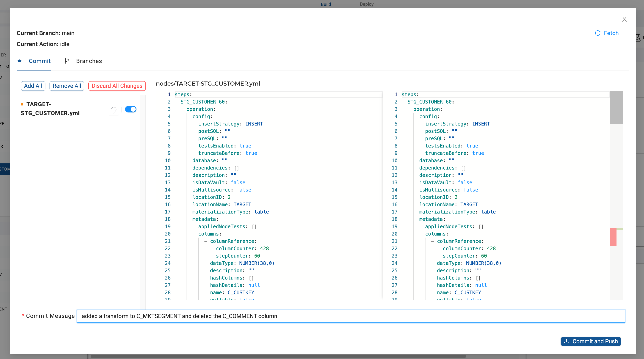The width and height of the screenshot is (644, 359).
Task: Click line 21 columnReference in the left diff pane
Action: coord(232,241)
